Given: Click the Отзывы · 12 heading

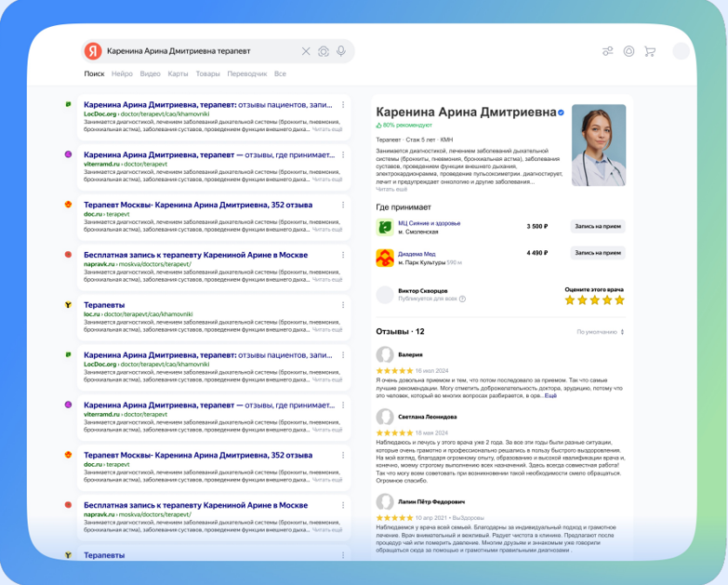Looking at the screenshot, I should 400,331.
